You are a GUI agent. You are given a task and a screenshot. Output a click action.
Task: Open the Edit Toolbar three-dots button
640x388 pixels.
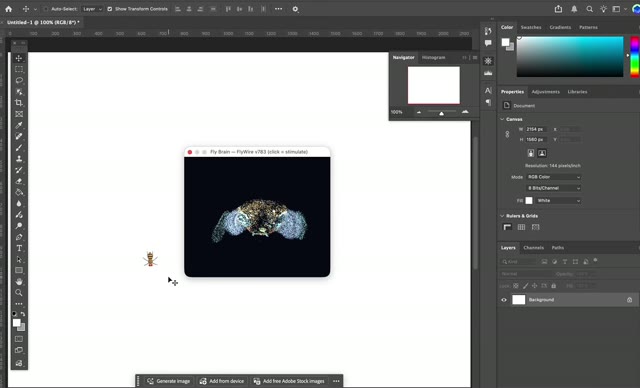19,304
